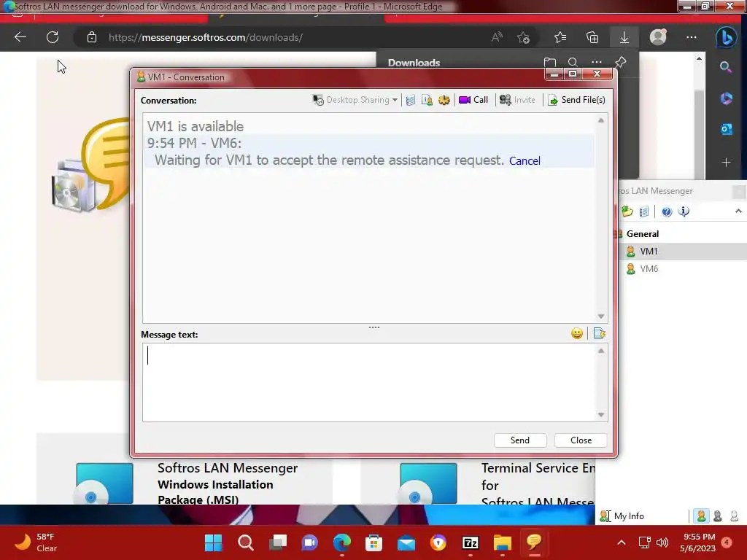Open Windows Start menu

pyautogui.click(x=214, y=542)
